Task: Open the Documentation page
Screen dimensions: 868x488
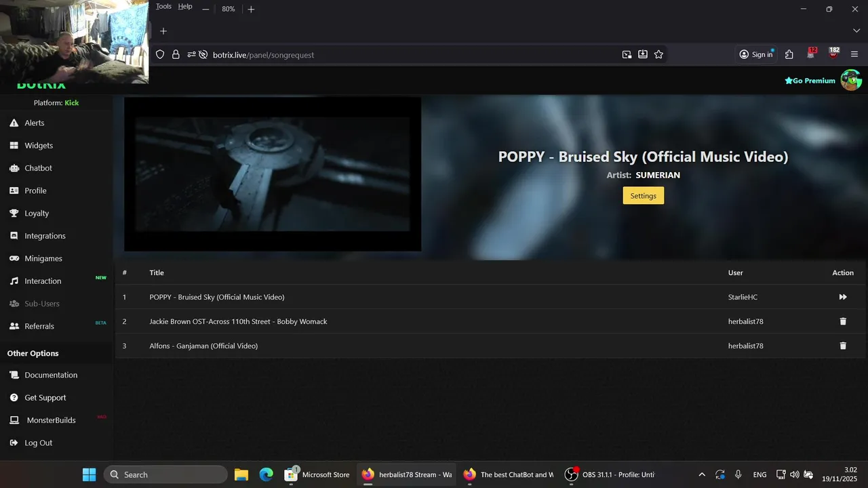Action: tap(43, 375)
